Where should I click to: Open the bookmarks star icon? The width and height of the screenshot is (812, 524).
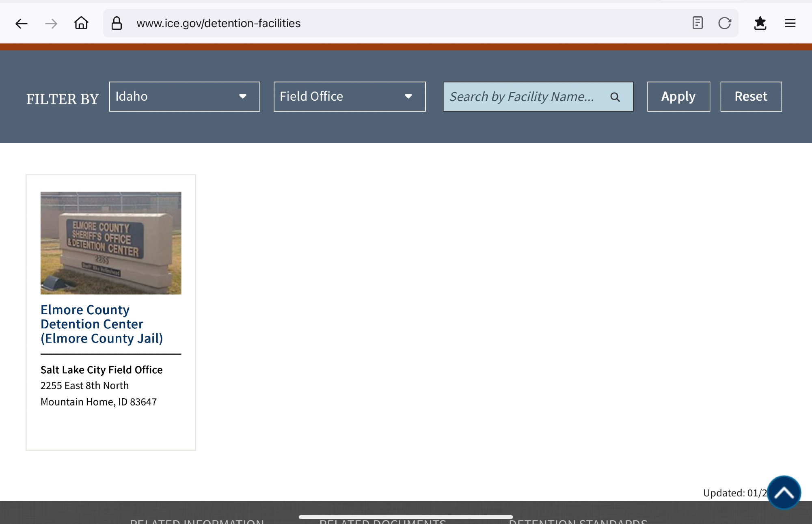tap(760, 23)
